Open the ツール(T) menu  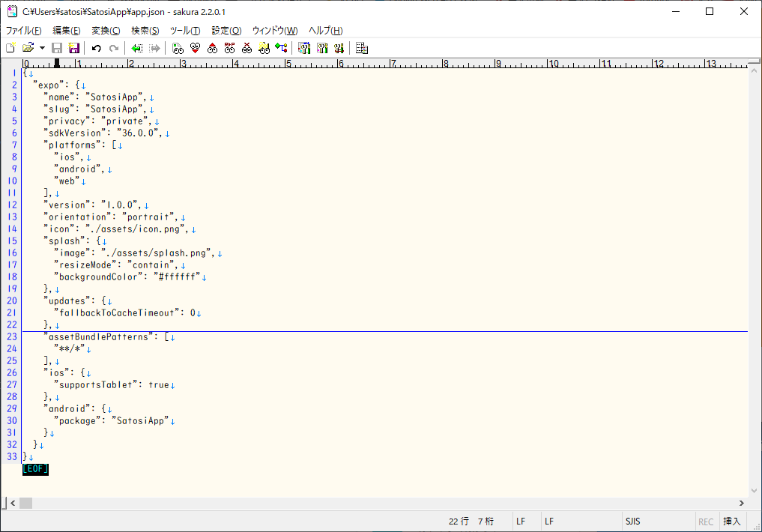pos(185,31)
